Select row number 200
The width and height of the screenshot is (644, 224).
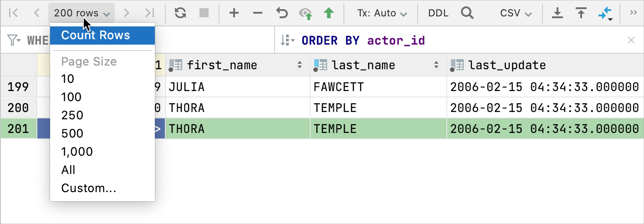pyautogui.click(x=19, y=107)
